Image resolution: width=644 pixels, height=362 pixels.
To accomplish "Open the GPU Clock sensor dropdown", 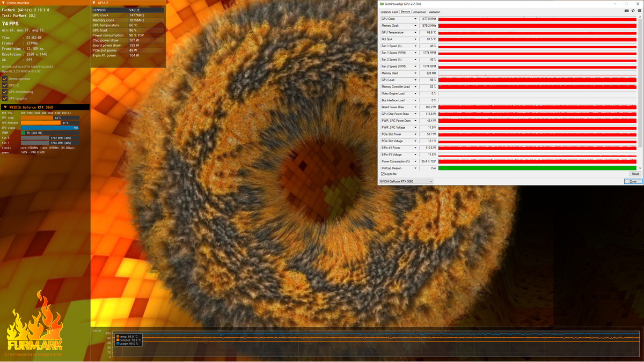I will coord(415,19).
